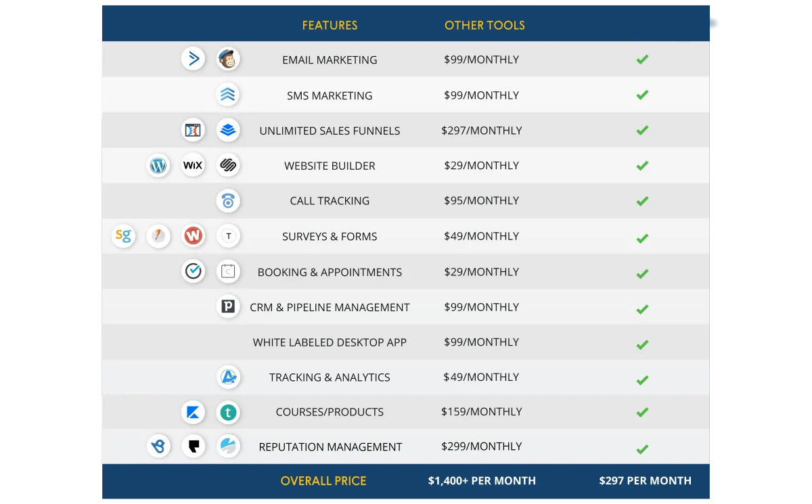Click the UNLIMITED SALES FUNNELS label
This screenshot has width=812, height=504.
coord(330,131)
